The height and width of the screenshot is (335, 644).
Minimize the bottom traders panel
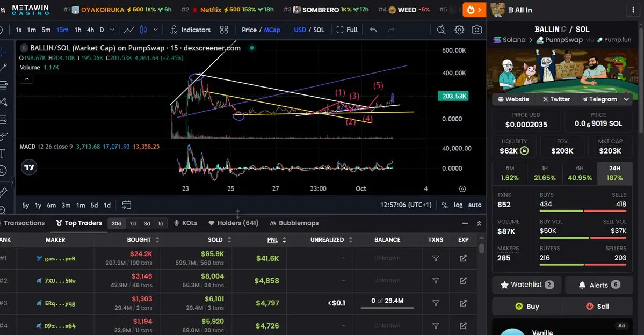(x=465, y=223)
